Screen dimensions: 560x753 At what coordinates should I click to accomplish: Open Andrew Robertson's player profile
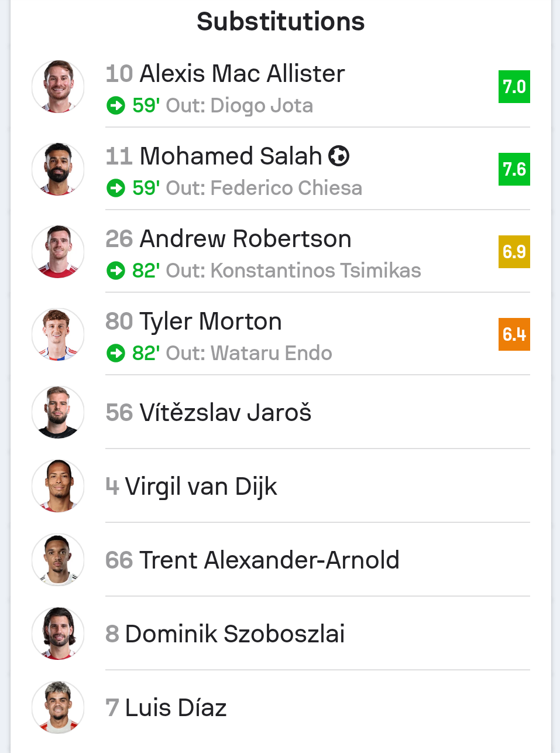(245, 239)
